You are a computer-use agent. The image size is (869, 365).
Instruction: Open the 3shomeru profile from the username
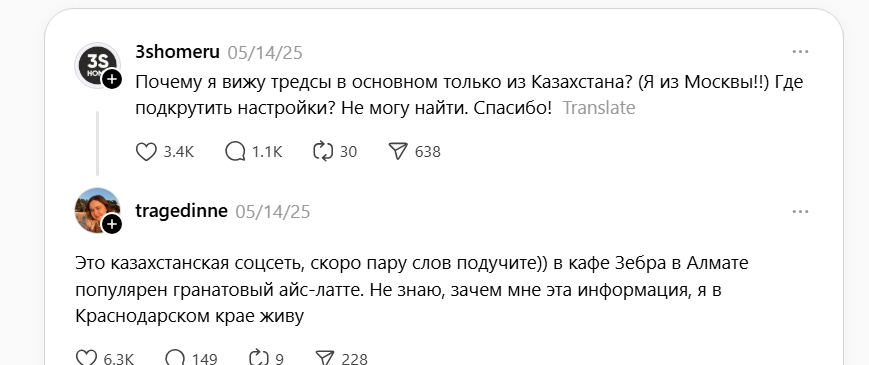coord(177,52)
